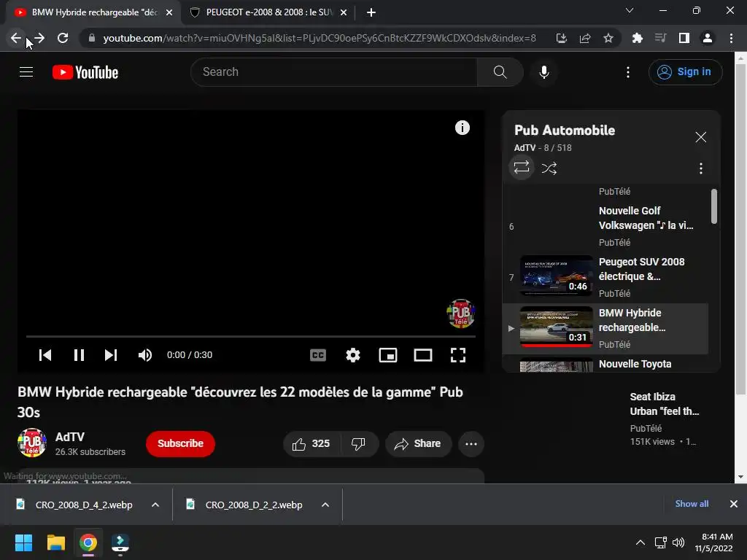This screenshot has width=747, height=560.
Task: Switch to PEUGEOT e-2008 browser tab
Action: click(x=269, y=12)
